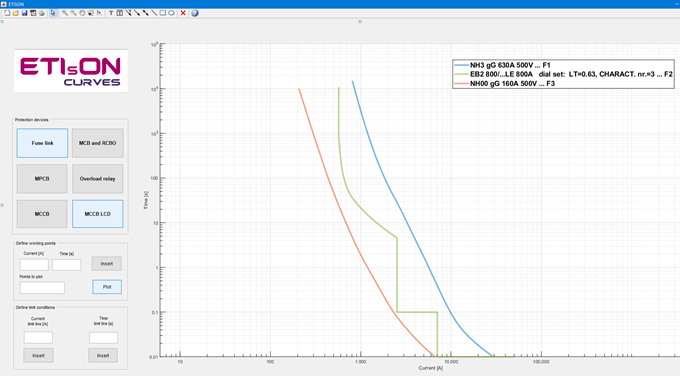Click the New Figure toolbar icon
Image resolution: width=680 pixels, height=376 pixels.
(x=7, y=13)
